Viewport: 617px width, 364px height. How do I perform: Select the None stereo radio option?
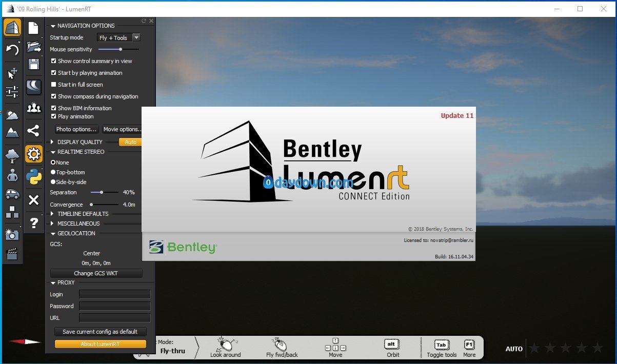click(x=53, y=163)
